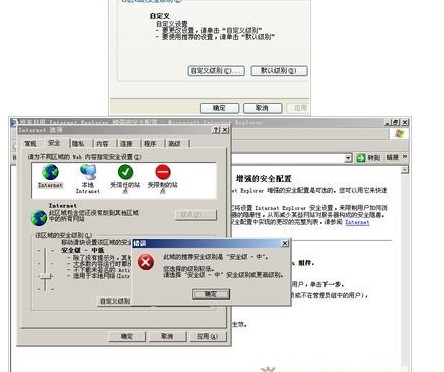
Task: Switch to the 隐私 (Privacy) tab
Action: click(78, 144)
